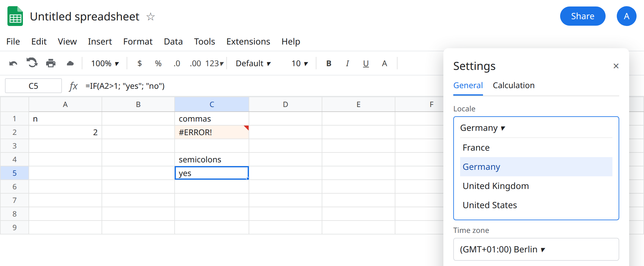644x266 pixels.
Task: Click the "commas" cell
Action: tap(212, 118)
